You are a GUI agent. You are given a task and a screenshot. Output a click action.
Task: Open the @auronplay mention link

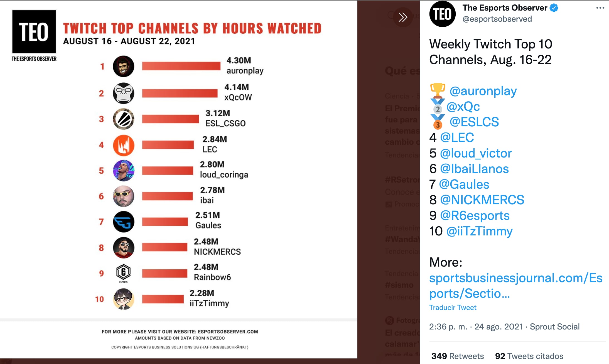tap(483, 91)
